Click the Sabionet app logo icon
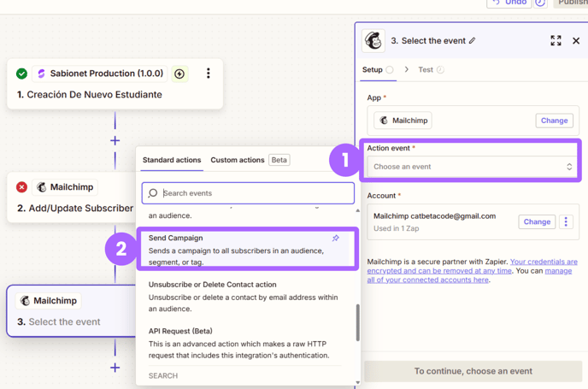The height and width of the screenshot is (389, 588). (x=41, y=74)
